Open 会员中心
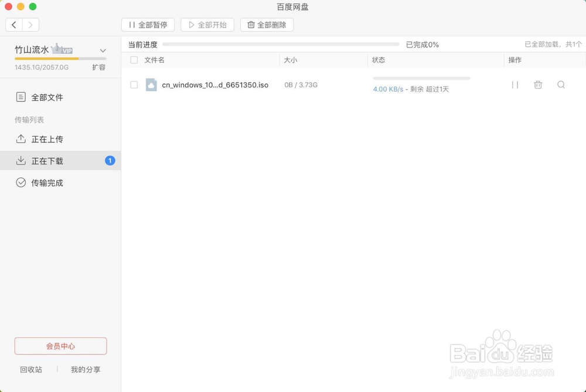 60,346
